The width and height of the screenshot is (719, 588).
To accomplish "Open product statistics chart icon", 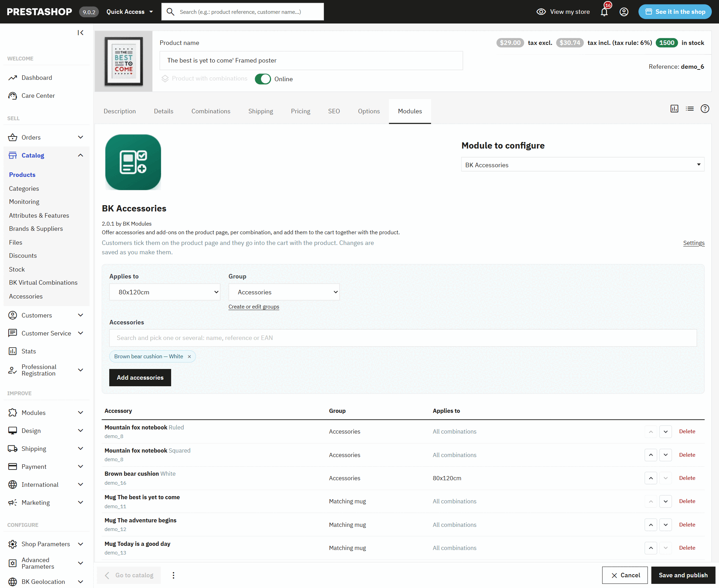I will (x=674, y=109).
